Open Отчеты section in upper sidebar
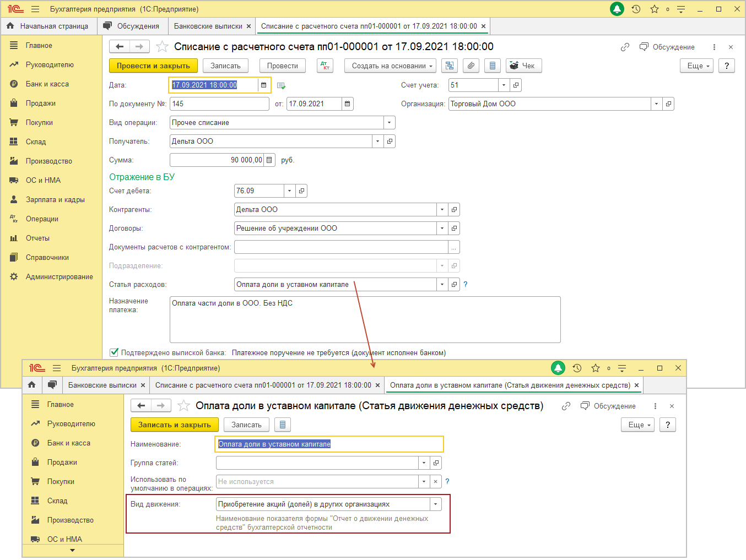This screenshot has height=560, width=746. coord(37,238)
